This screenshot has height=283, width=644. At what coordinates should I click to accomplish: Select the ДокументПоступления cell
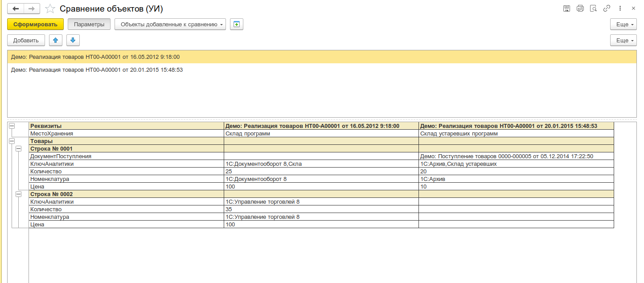(127, 156)
